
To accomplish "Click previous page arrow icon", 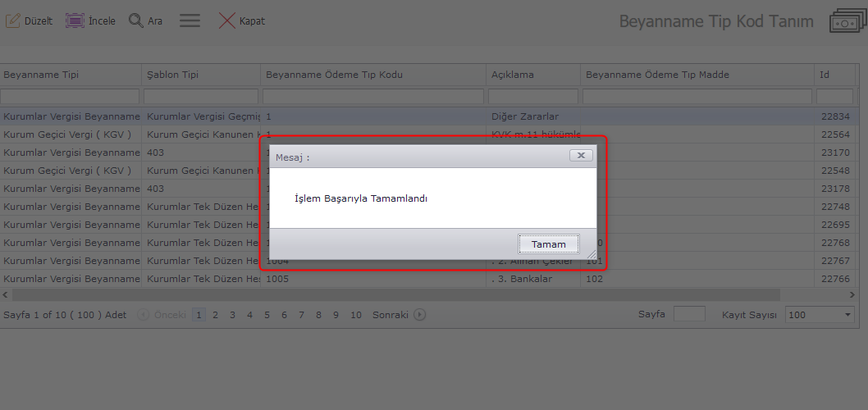I will 144,314.
